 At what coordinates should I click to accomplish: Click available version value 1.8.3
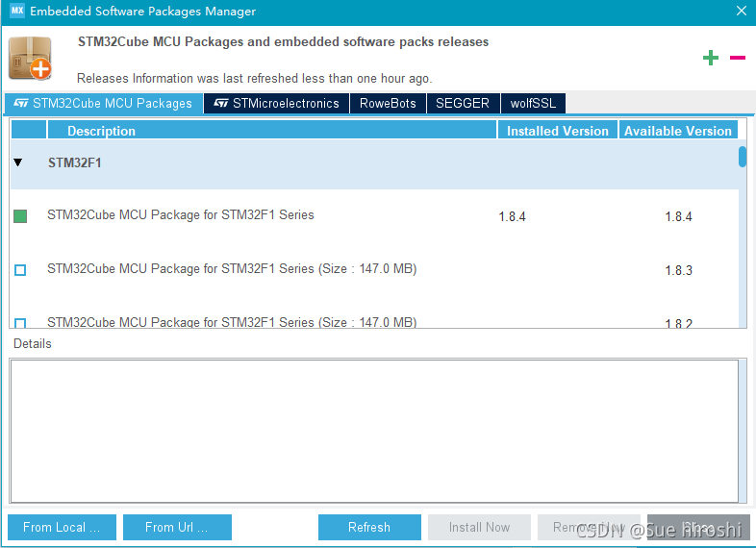(679, 270)
